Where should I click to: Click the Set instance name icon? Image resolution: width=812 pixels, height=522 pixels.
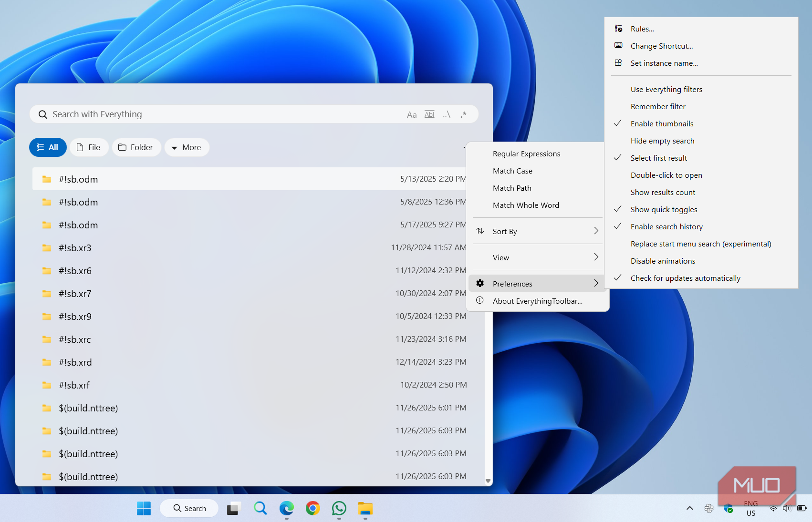click(x=618, y=63)
